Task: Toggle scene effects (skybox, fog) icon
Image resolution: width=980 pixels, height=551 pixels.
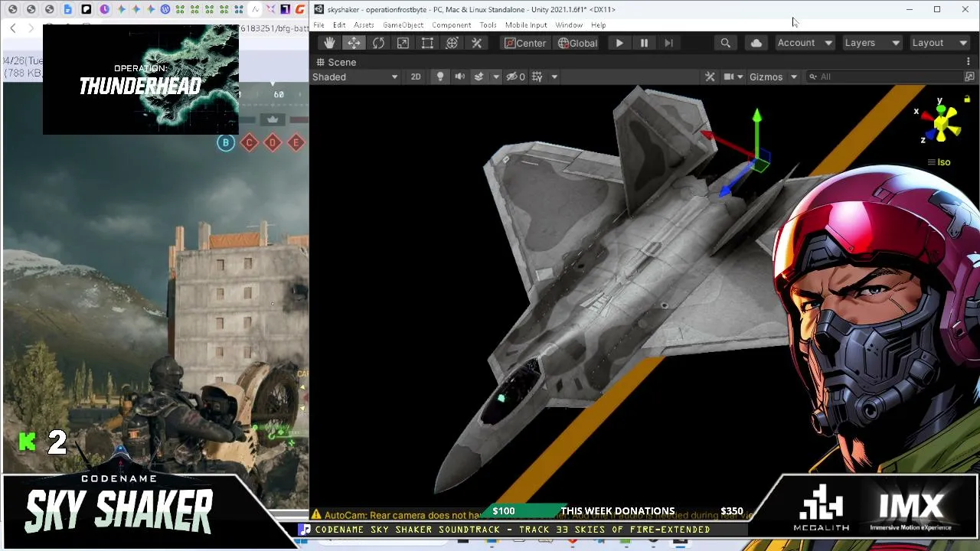Action: coord(479,77)
